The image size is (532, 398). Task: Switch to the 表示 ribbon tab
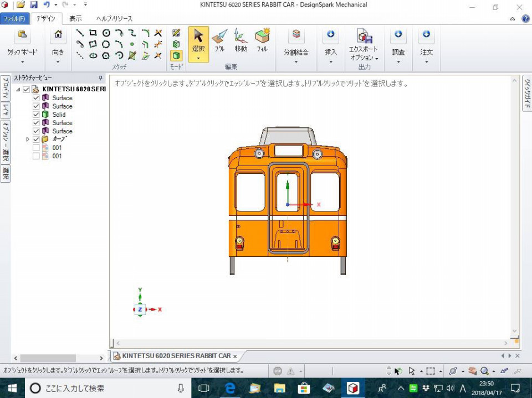(x=75, y=19)
